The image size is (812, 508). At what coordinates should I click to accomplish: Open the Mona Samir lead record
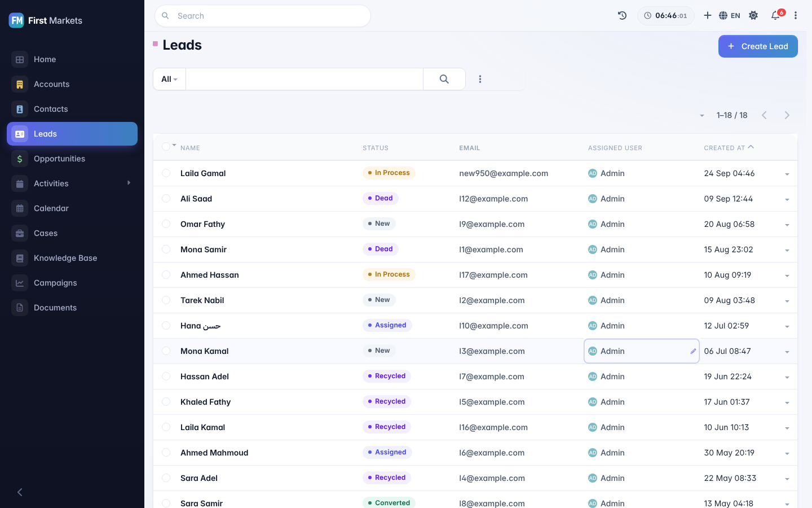[x=204, y=249]
